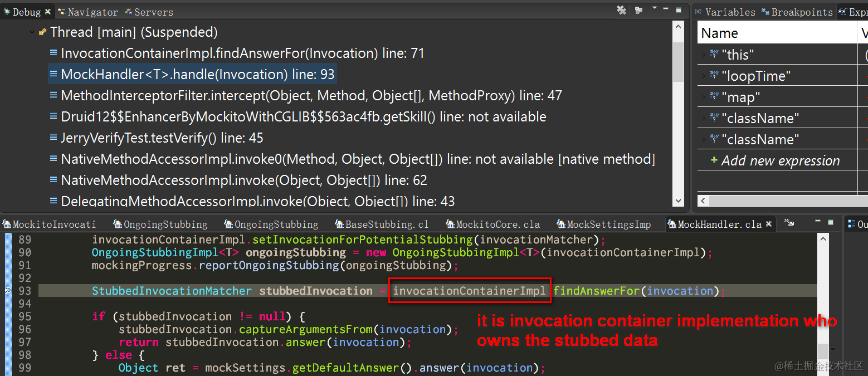Close the MockHandler.cla editor tab
Screen dimensions: 868x376
point(769,224)
